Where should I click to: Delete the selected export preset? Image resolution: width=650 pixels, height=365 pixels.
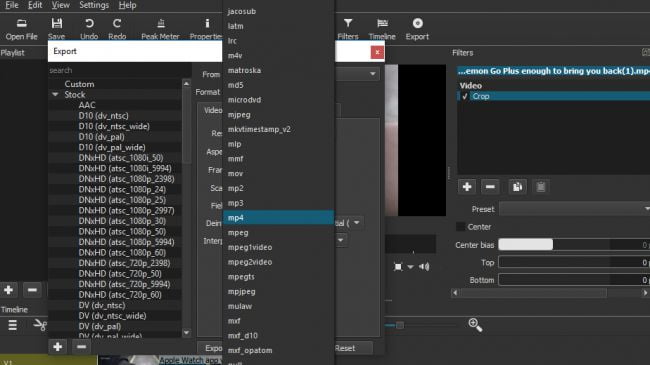81,347
